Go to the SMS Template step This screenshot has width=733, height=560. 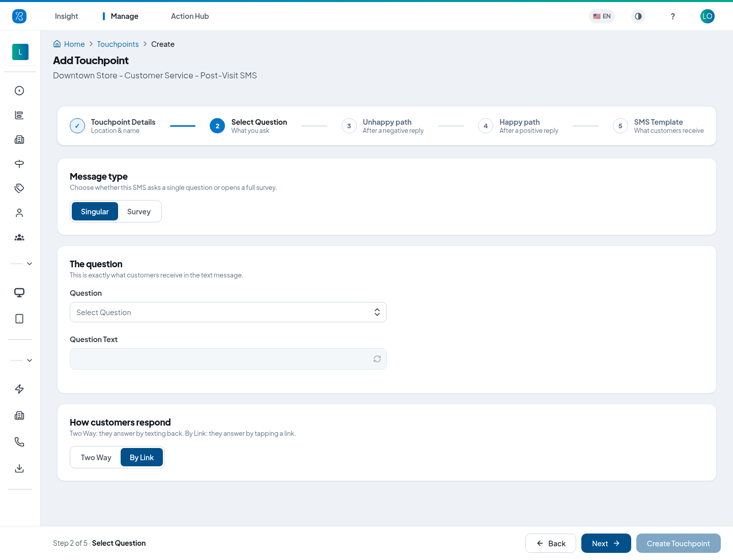pyautogui.click(x=658, y=126)
